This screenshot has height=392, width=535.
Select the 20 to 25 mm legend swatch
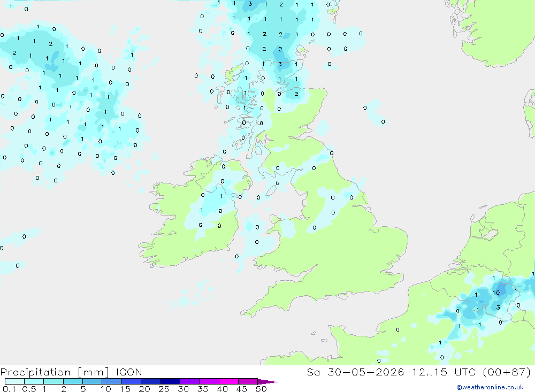coord(151,381)
